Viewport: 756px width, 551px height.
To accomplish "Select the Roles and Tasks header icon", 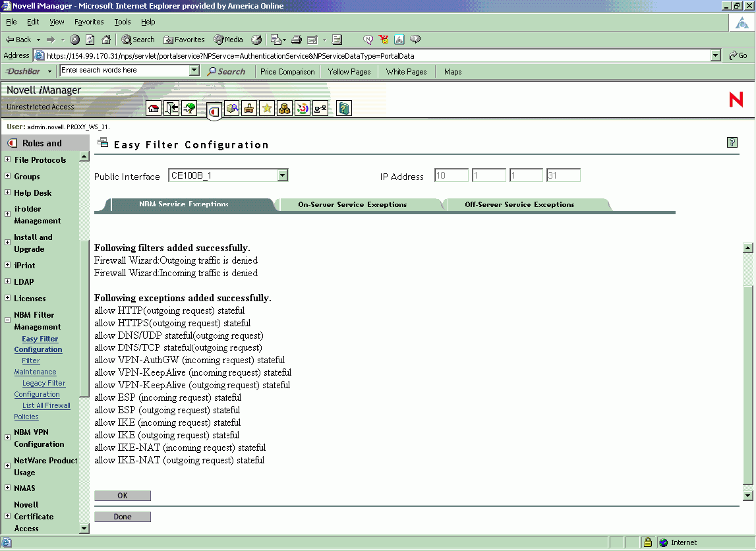I will coord(214,111).
